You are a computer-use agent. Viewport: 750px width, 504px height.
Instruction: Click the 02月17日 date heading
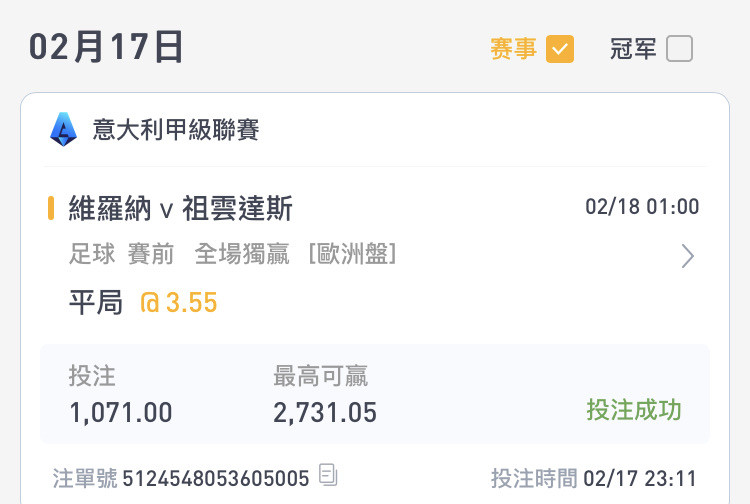click(x=106, y=46)
